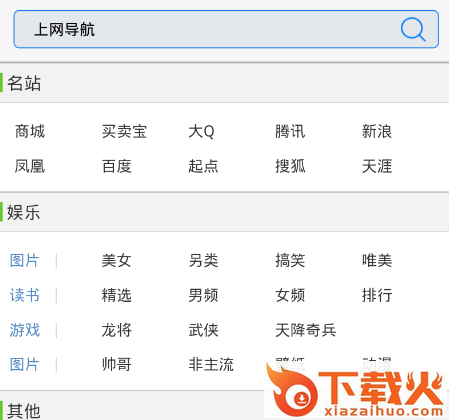The image size is (449, 420).
Task: Open the 帅哥 pictures link
Action: pyautogui.click(x=117, y=364)
